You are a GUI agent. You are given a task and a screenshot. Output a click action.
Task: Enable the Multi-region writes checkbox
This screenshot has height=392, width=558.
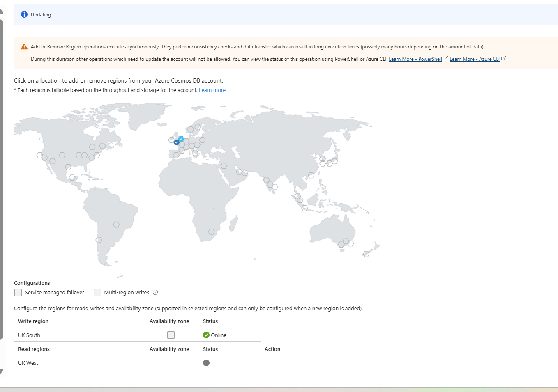tap(97, 293)
